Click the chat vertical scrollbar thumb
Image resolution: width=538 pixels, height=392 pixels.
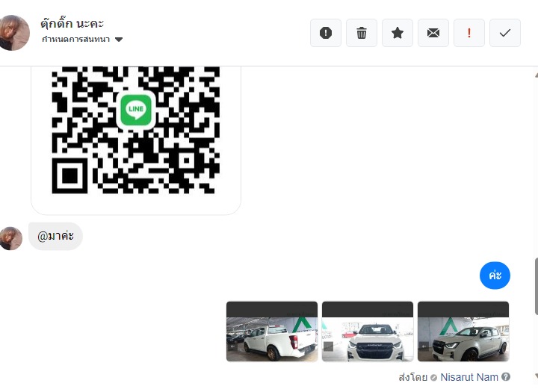point(536,287)
